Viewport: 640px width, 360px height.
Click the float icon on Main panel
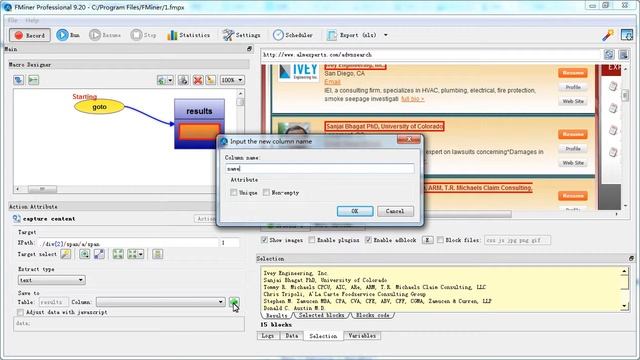pyautogui.click(x=249, y=49)
